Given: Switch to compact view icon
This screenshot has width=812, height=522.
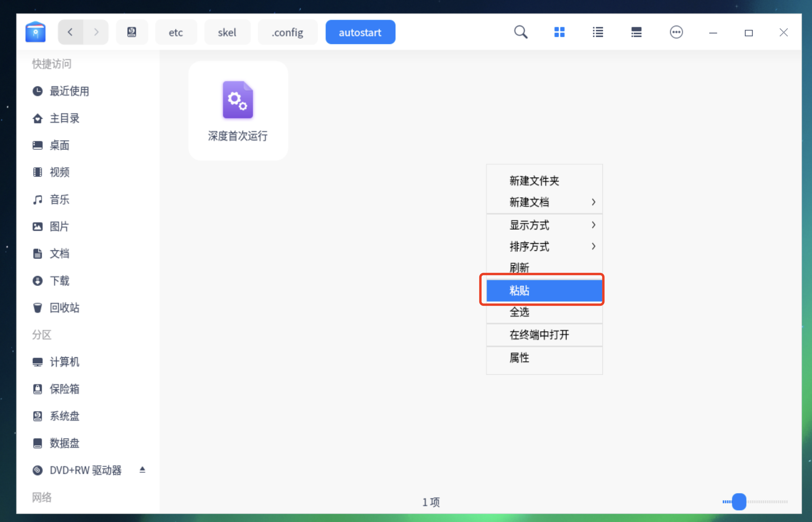Looking at the screenshot, I should (x=636, y=32).
